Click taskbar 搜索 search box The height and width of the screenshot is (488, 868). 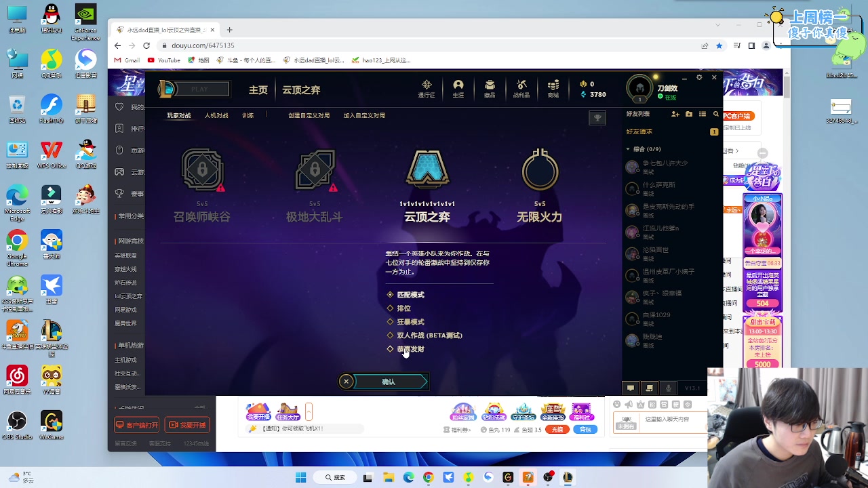point(335,477)
